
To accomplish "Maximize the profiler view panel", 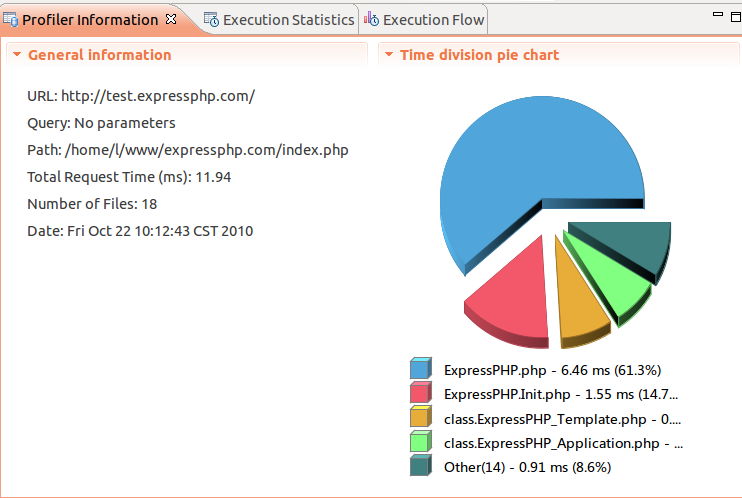I will [736, 17].
